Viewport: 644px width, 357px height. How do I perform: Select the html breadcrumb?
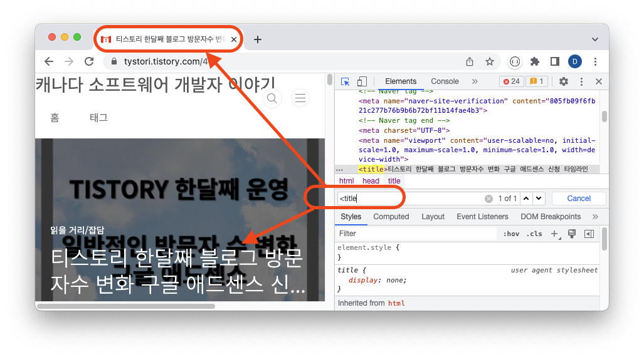click(x=346, y=181)
